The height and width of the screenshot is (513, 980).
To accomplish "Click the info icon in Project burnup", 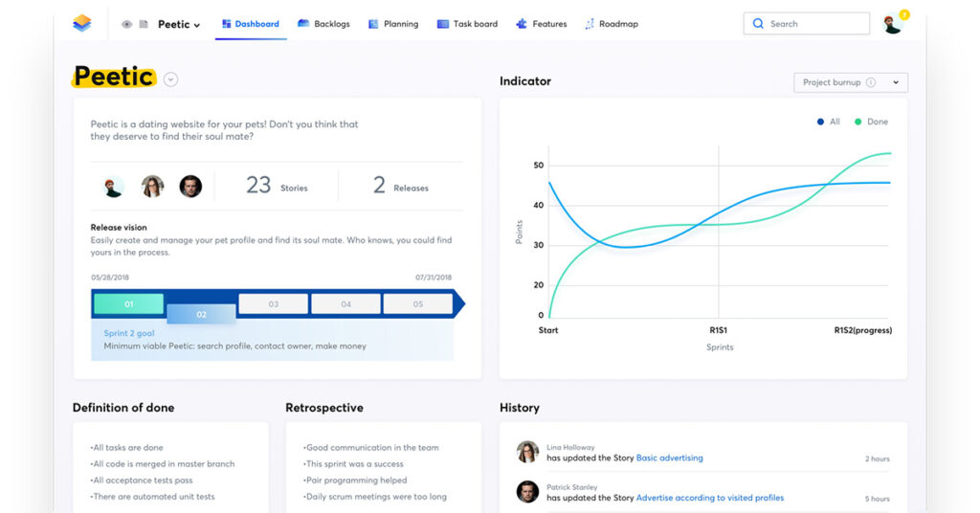I will (871, 82).
